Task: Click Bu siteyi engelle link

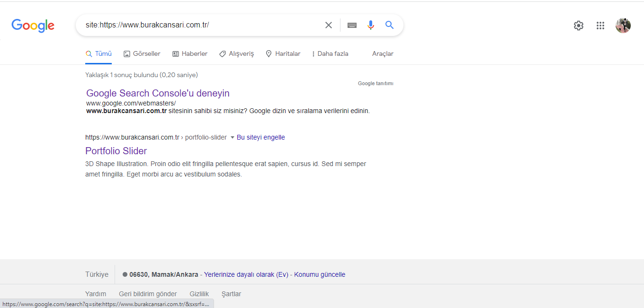Action: 261,138
